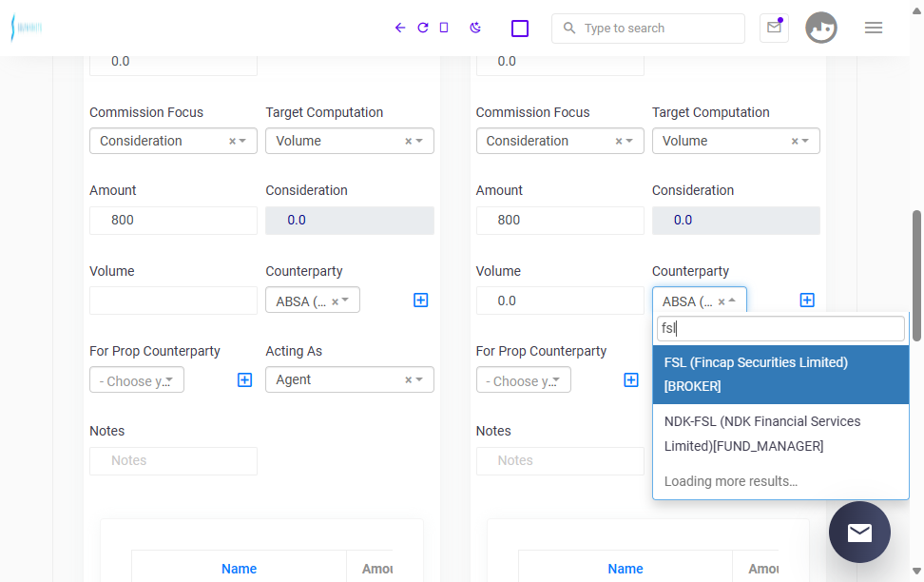Image resolution: width=924 pixels, height=582 pixels.
Task: Open the mail notifications icon in header
Action: tap(775, 28)
